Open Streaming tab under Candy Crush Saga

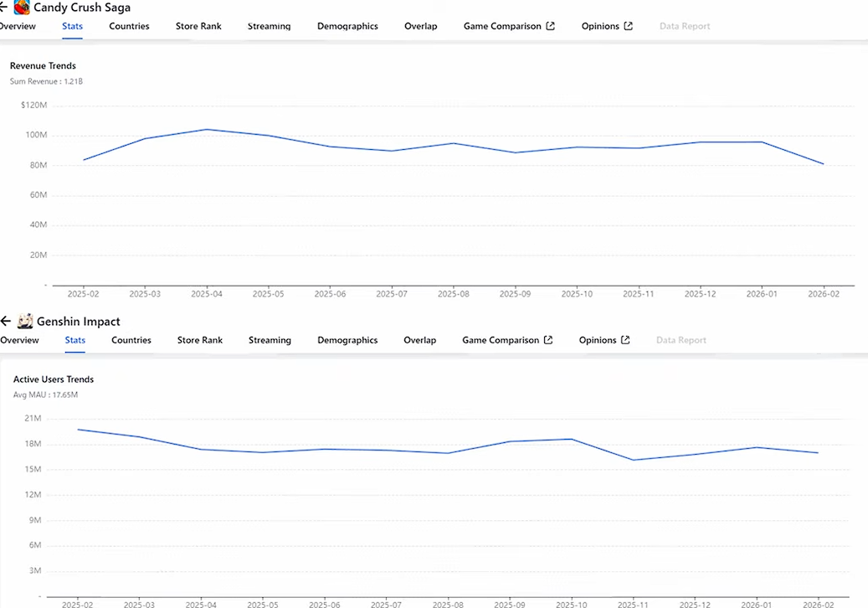pos(269,26)
